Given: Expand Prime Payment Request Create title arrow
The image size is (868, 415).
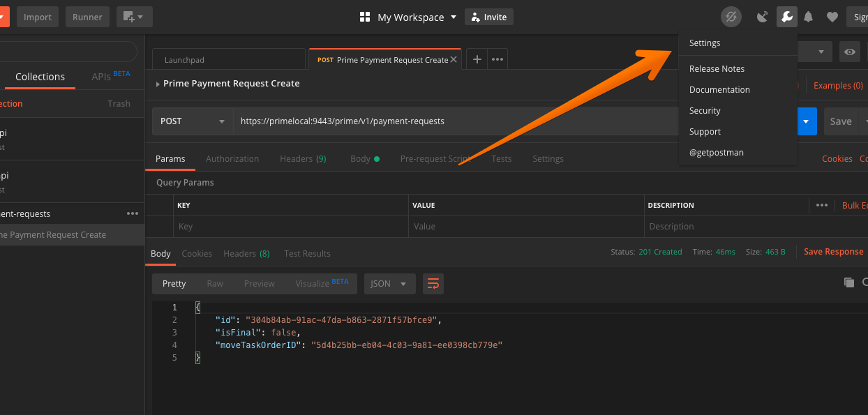Looking at the screenshot, I should click(158, 84).
